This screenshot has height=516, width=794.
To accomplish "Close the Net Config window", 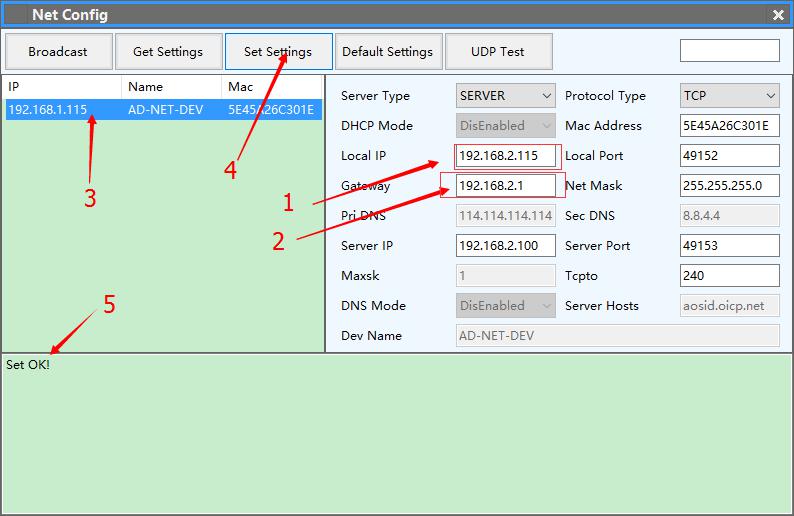I will pos(778,15).
